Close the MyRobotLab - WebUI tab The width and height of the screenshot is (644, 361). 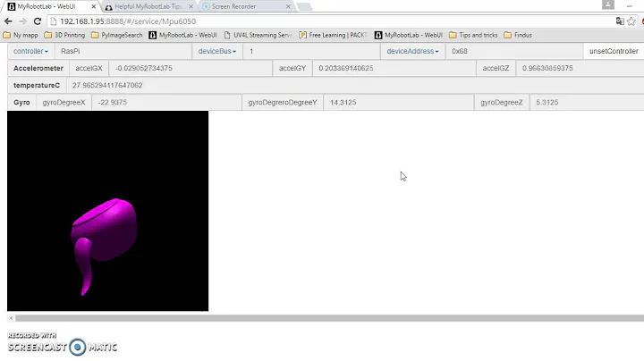point(94,6)
